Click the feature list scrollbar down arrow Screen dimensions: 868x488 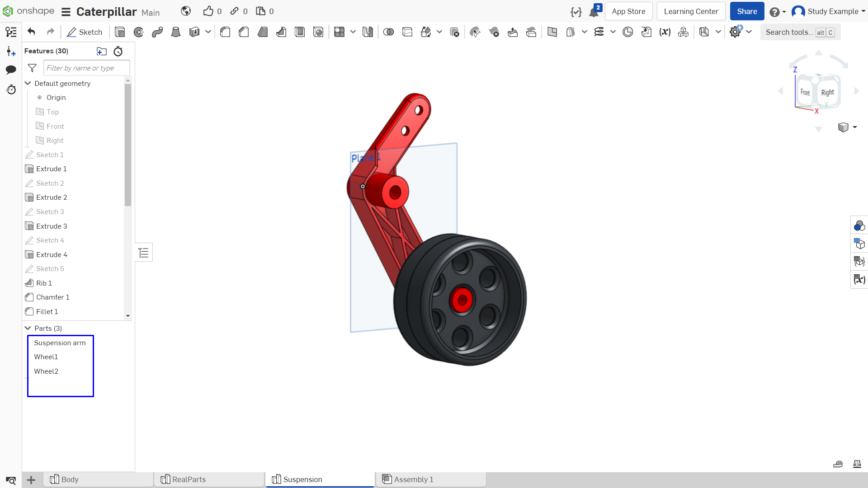point(128,316)
